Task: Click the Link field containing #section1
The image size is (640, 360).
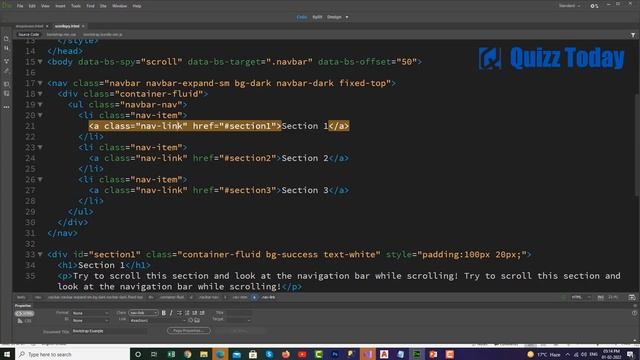Action: point(157,321)
